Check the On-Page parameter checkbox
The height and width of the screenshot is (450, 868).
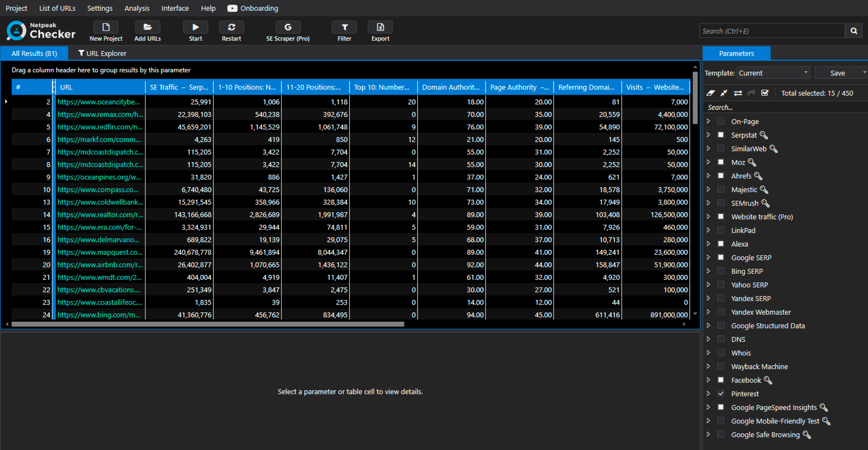point(721,121)
